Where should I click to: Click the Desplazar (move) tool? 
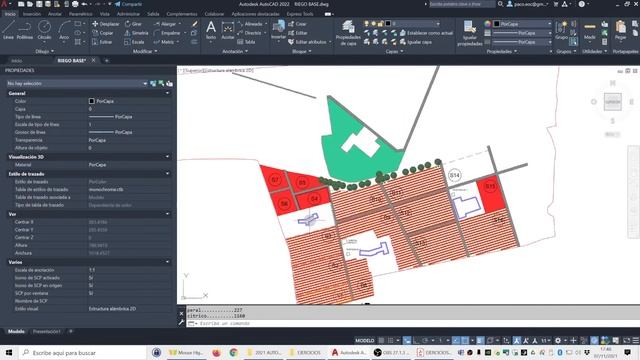[106, 24]
